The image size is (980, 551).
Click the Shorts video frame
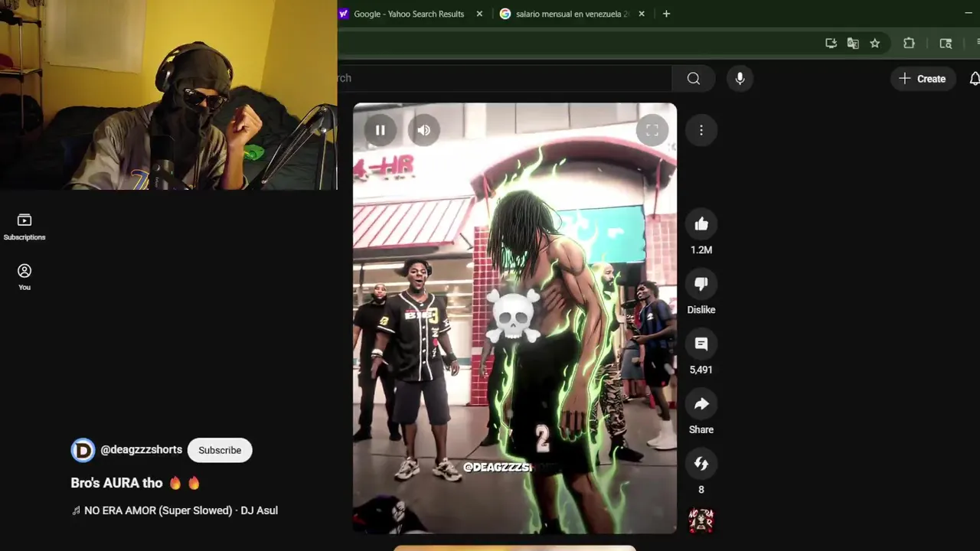point(514,318)
